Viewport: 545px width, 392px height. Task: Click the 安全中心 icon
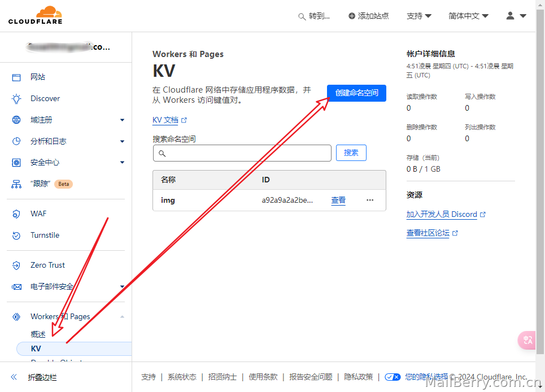coord(16,162)
